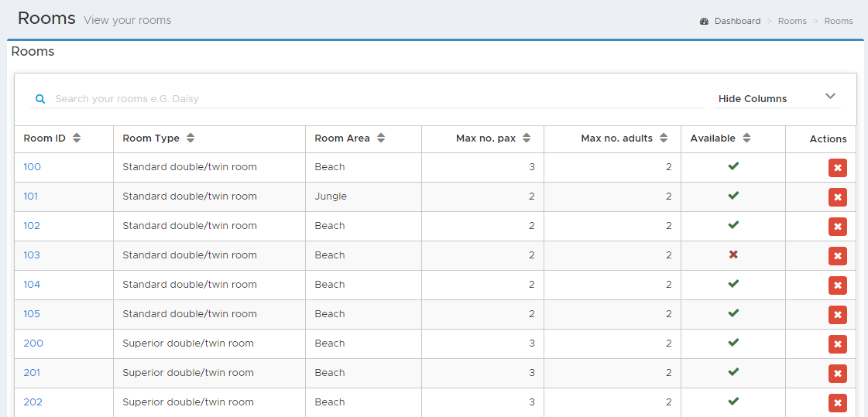Open room 102 link
This screenshot has width=868, height=417.
point(32,226)
